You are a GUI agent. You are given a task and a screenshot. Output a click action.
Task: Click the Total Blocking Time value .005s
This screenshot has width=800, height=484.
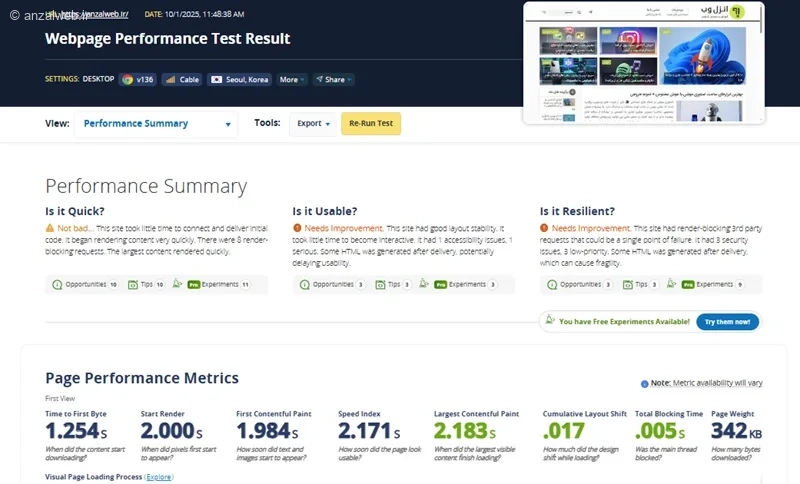660,431
